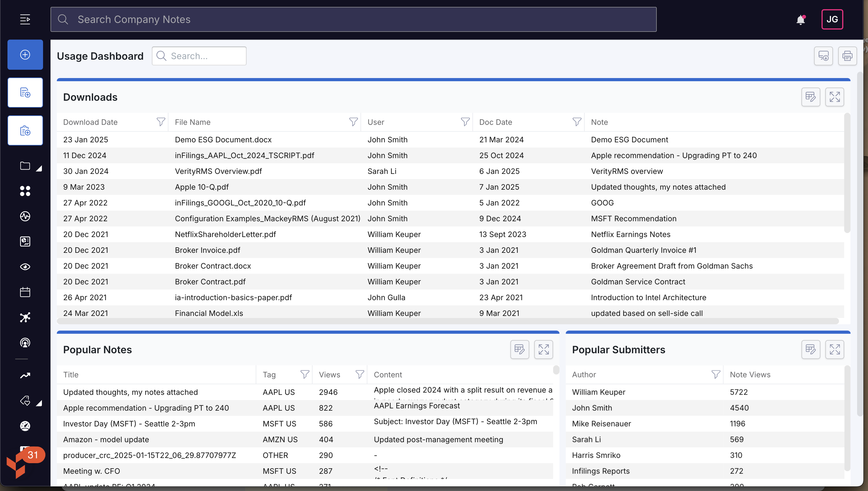
Task: Click the blue plus create button
Action: click(x=25, y=55)
